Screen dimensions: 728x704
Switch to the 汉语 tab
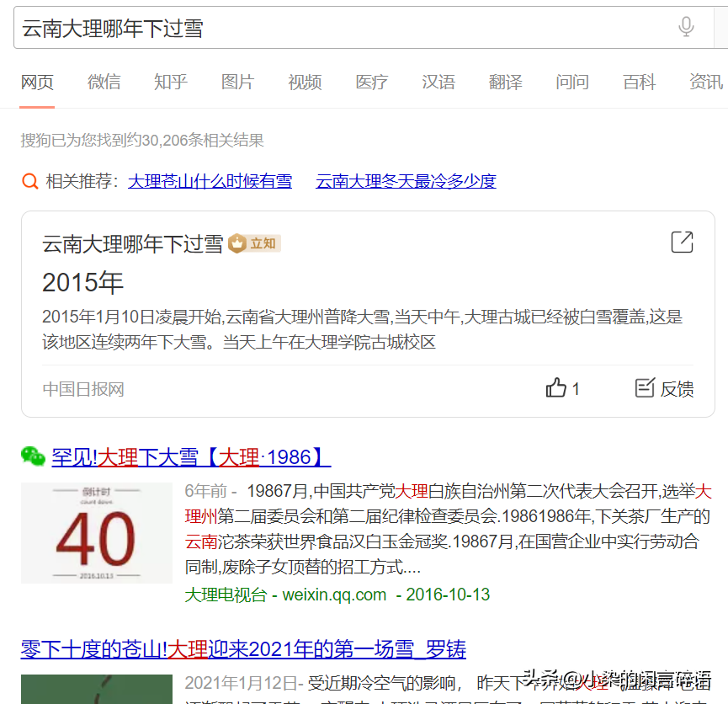pos(438,83)
